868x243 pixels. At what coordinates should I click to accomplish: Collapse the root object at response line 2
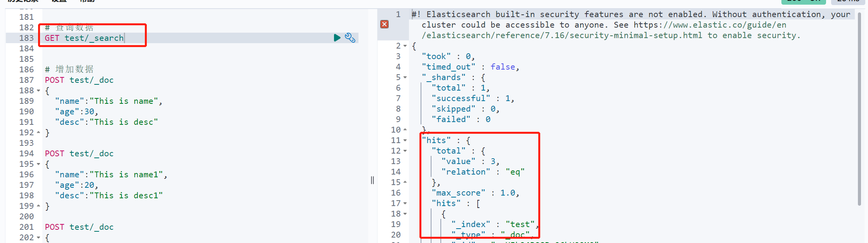point(405,46)
